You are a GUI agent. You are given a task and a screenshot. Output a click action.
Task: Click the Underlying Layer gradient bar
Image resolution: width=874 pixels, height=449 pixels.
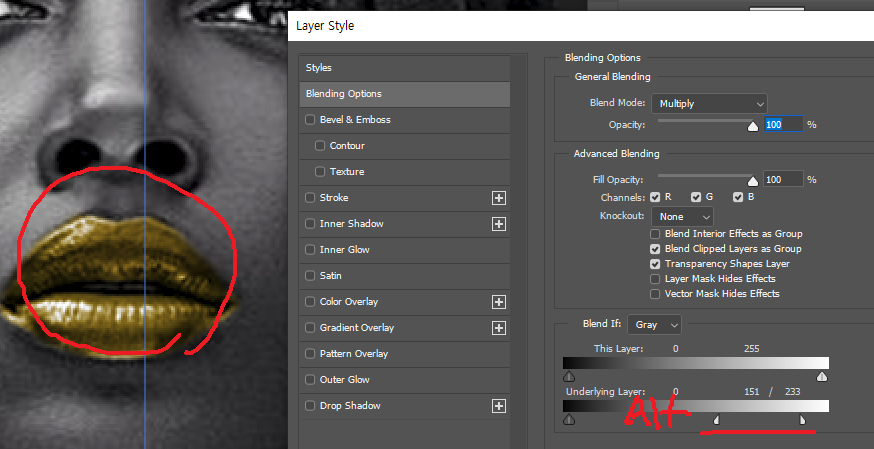696,406
